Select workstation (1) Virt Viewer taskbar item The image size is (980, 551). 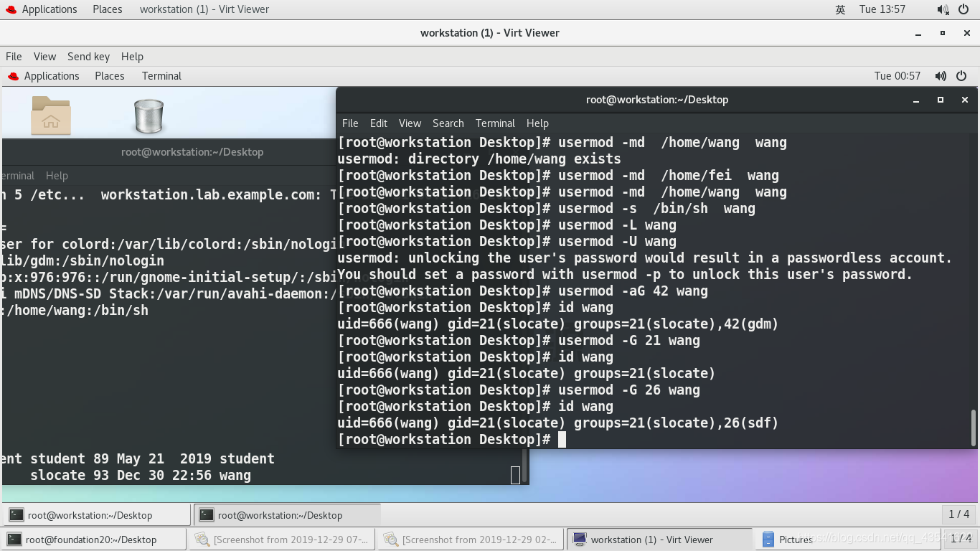pyautogui.click(x=660, y=540)
